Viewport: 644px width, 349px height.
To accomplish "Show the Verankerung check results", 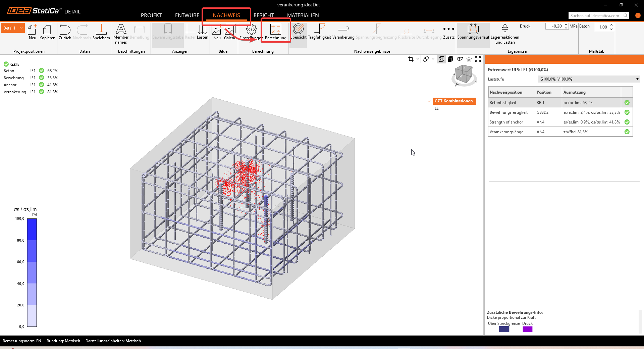I will tap(343, 31).
